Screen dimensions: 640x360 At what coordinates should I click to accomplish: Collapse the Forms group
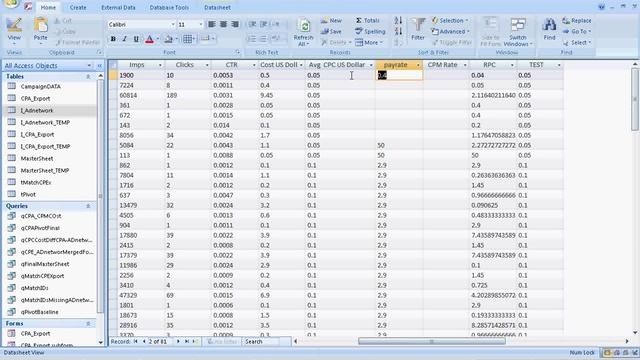pos(88,324)
